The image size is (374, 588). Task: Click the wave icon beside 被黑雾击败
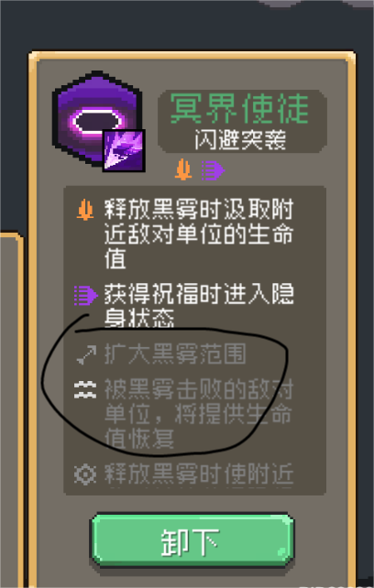click(85, 389)
